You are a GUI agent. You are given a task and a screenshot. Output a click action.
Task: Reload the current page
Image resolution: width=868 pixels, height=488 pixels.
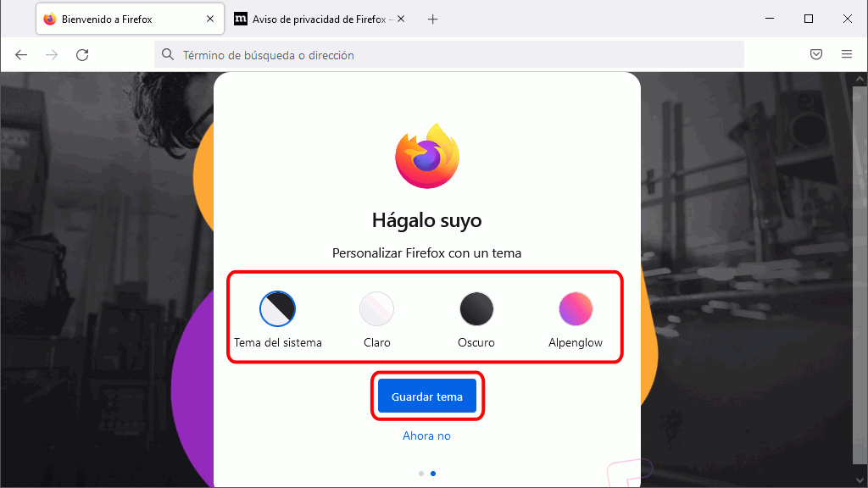point(82,55)
